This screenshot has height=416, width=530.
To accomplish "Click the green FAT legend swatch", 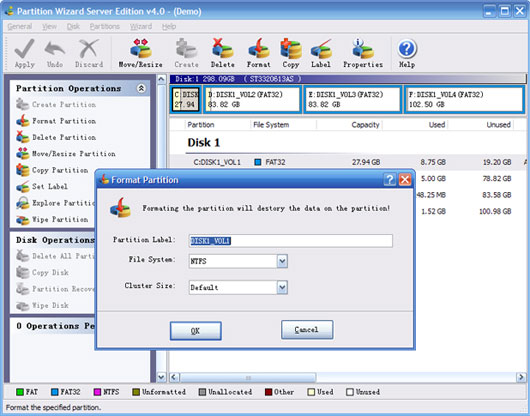I will [20, 392].
